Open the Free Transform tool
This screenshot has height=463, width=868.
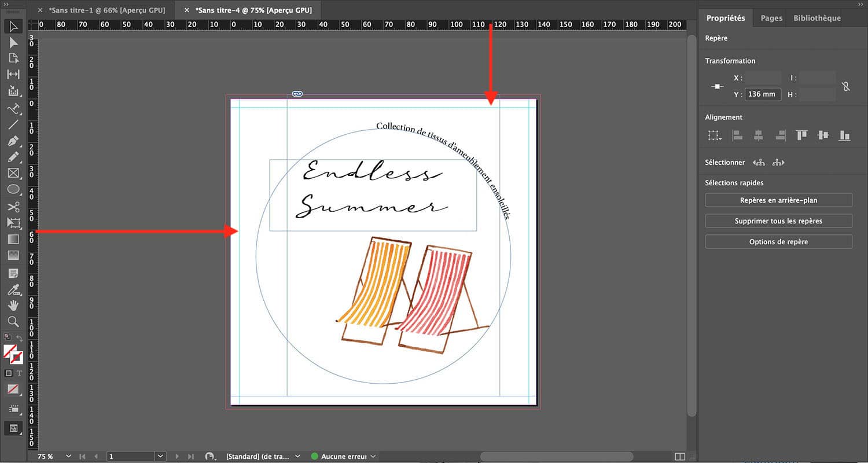(x=14, y=223)
